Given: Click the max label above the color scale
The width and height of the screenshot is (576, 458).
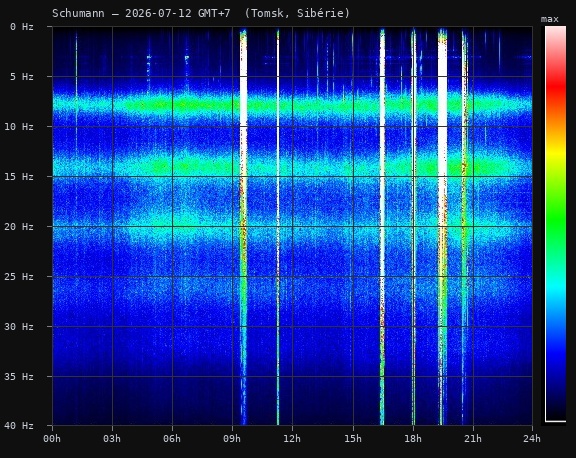Looking at the screenshot, I should (x=550, y=19).
